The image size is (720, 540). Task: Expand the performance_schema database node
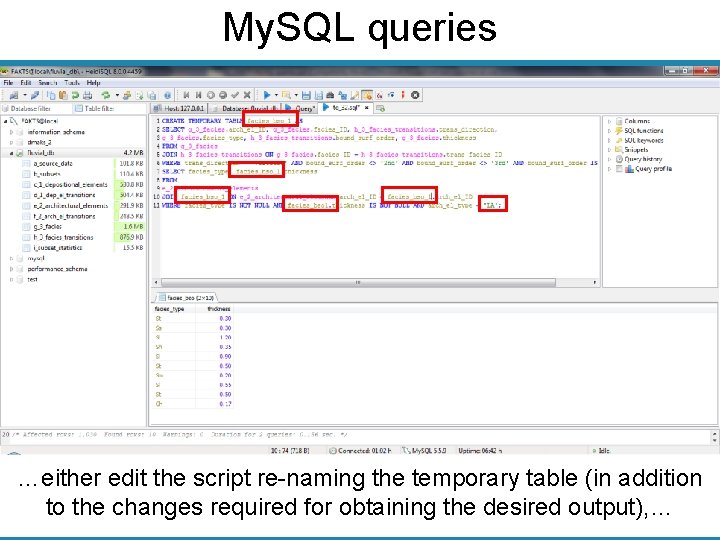(x=11, y=269)
